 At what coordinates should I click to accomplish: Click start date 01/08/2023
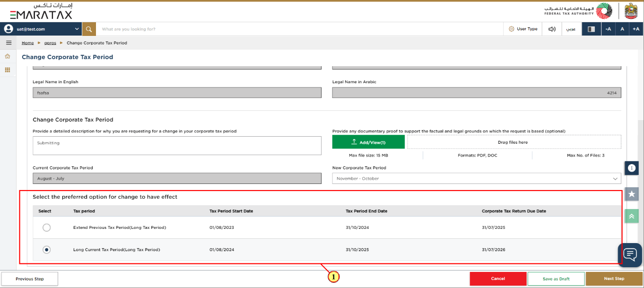(x=222, y=227)
